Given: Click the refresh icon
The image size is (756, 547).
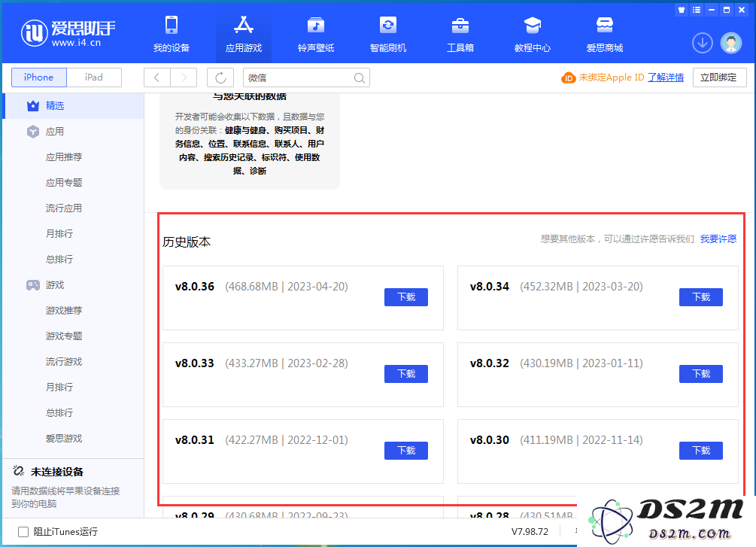Looking at the screenshot, I should [220, 77].
